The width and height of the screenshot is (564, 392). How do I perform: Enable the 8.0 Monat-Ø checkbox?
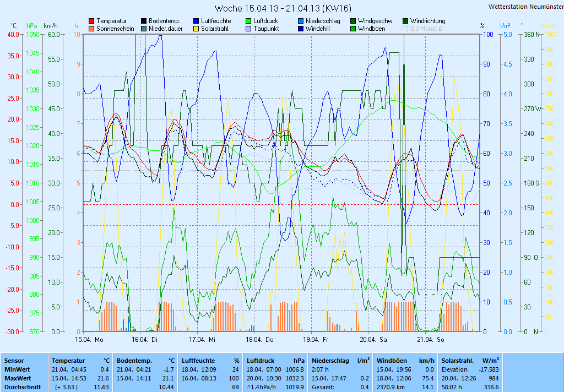pos(405,29)
